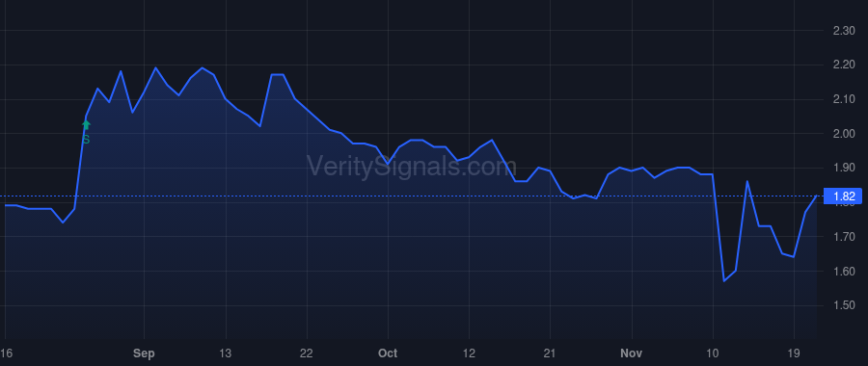
Task: Click the 22 date label on time axis
Action: (x=307, y=353)
